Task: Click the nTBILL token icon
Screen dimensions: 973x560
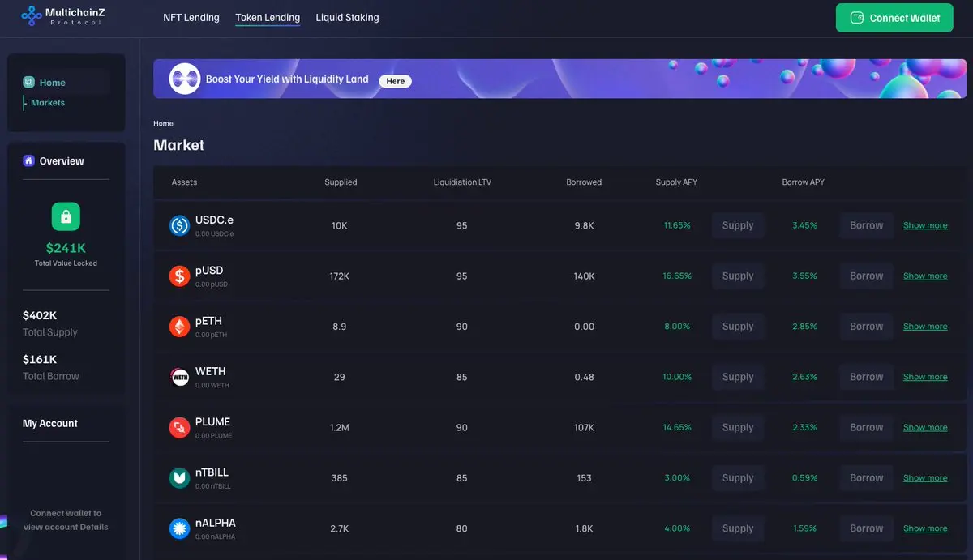Action: point(179,477)
